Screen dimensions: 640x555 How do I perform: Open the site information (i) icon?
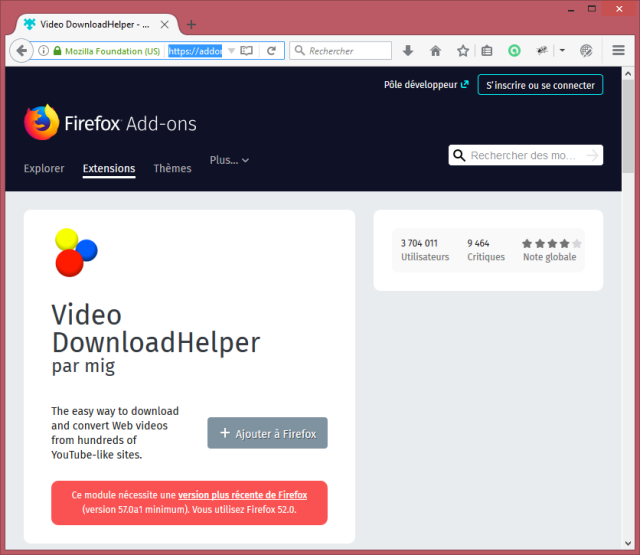coord(43,51)
